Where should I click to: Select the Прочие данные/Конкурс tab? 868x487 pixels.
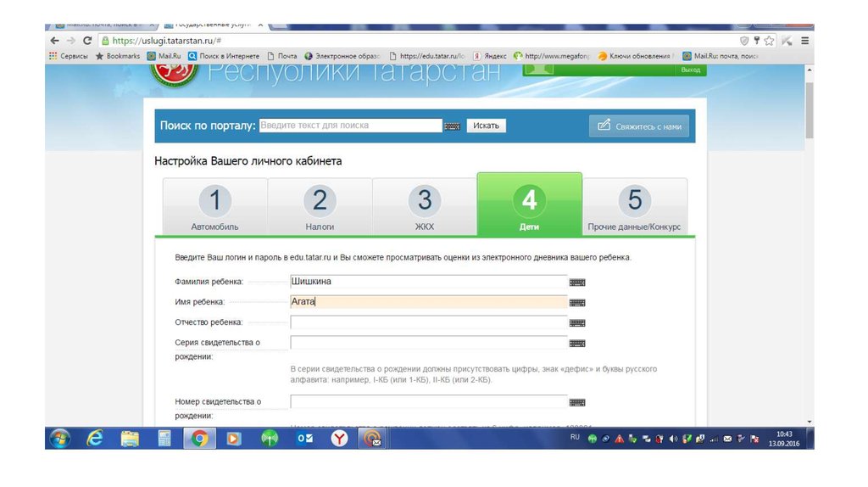pos(634,207)
